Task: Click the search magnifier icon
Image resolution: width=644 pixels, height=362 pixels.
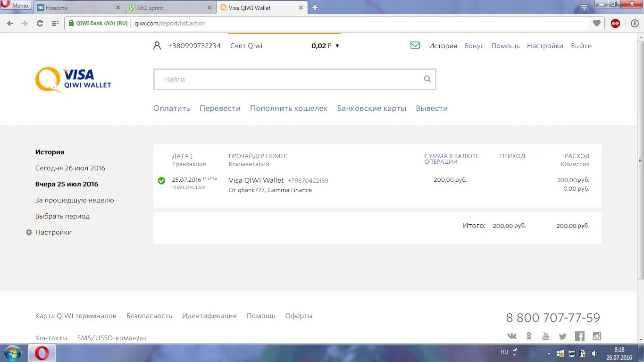Action: pos(427,79)
